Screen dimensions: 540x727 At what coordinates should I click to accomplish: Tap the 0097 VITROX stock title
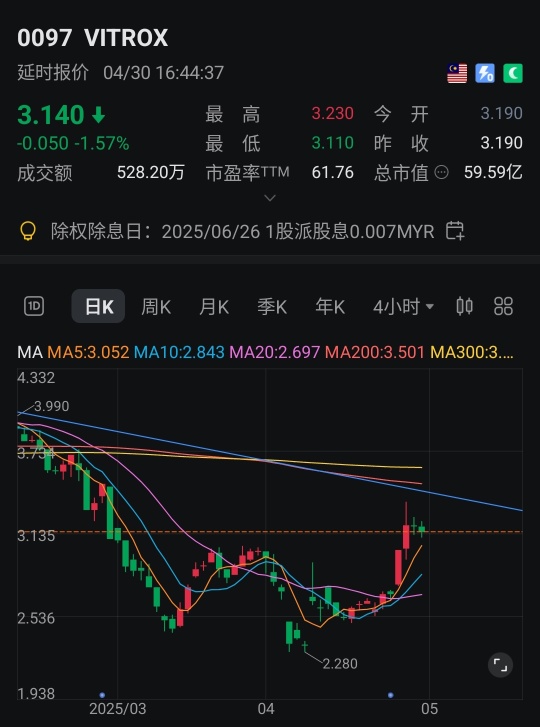tap(93, 38)
